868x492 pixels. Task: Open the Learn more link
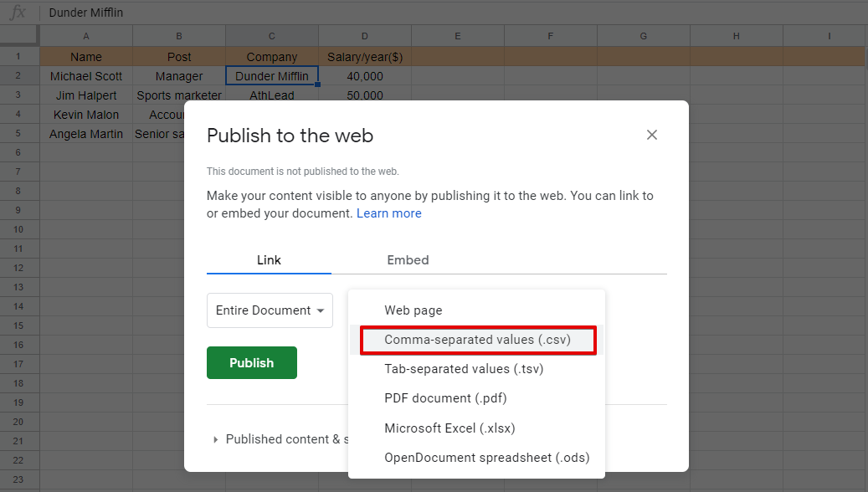coord(388,213)
